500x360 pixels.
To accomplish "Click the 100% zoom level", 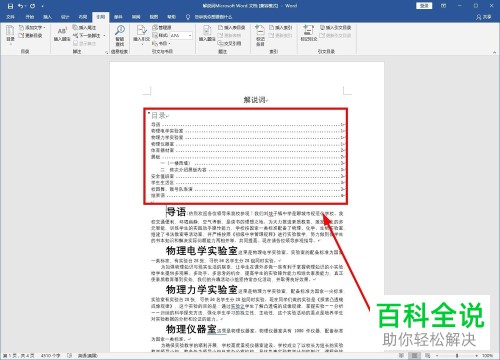I will pos(487,356).
